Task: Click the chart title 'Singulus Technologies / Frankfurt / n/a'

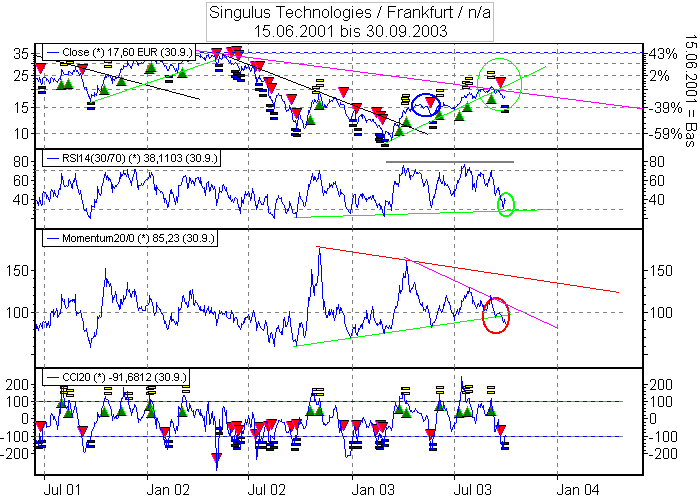Action: tap(350, 12)
